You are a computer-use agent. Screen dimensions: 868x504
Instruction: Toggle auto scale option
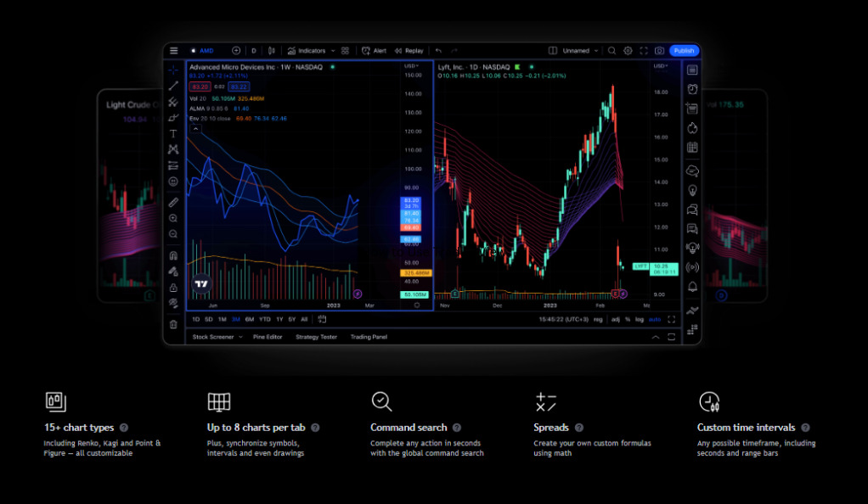[x=655, y=319]
